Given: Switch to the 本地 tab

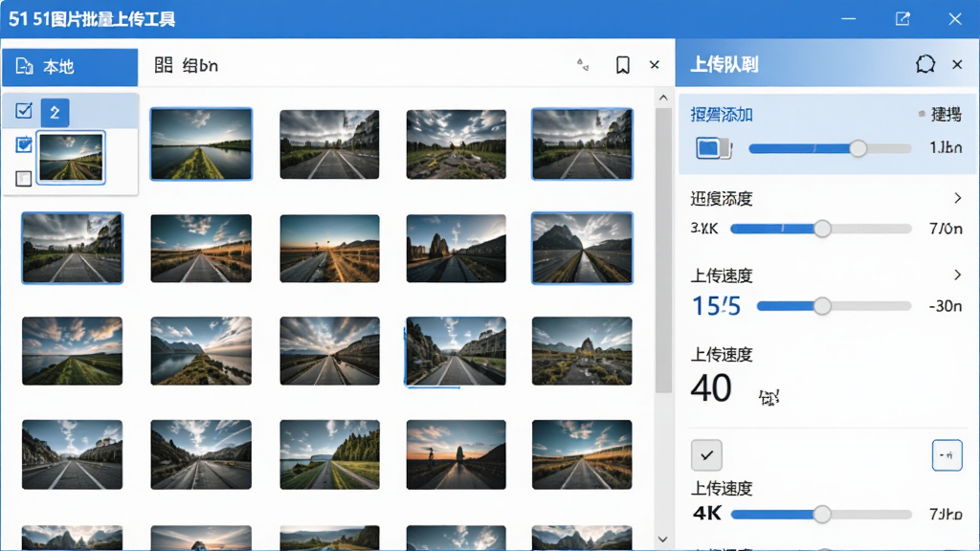Looking at the screenshot, I should 69,67.
